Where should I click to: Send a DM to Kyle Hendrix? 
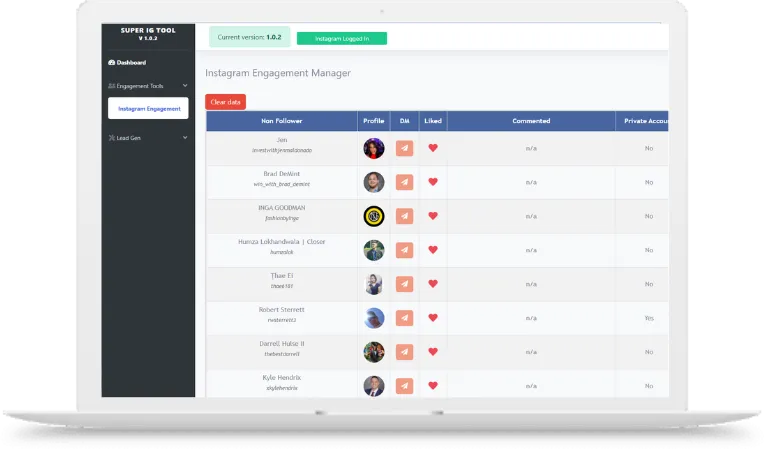[x=404, y=386]
